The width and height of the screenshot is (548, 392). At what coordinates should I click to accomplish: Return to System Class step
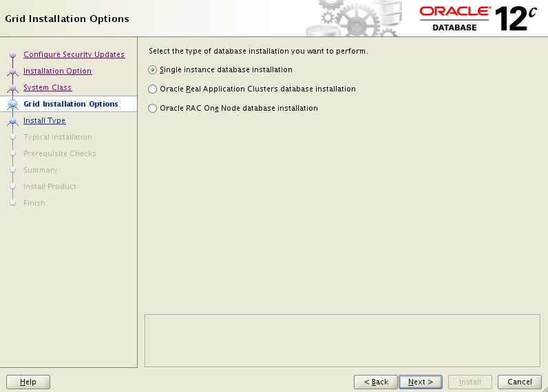[x=48, y=87]
